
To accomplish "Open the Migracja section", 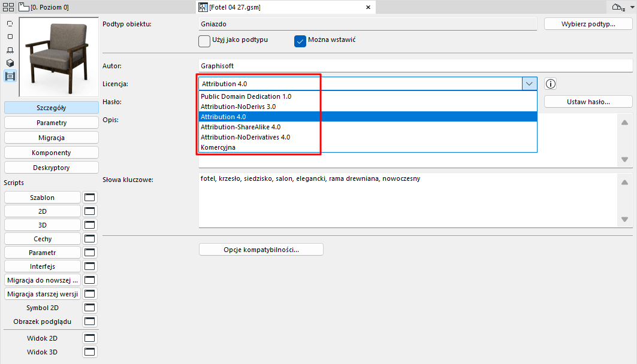I will 51,138.
